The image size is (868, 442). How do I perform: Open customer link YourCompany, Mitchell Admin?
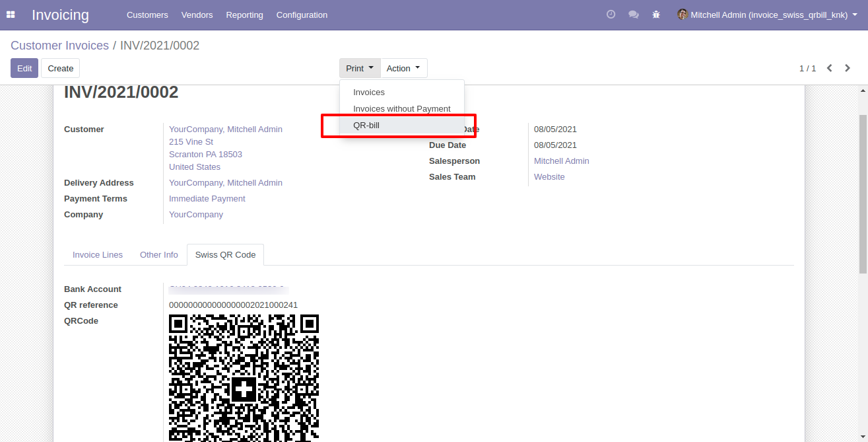click(226, 129)
